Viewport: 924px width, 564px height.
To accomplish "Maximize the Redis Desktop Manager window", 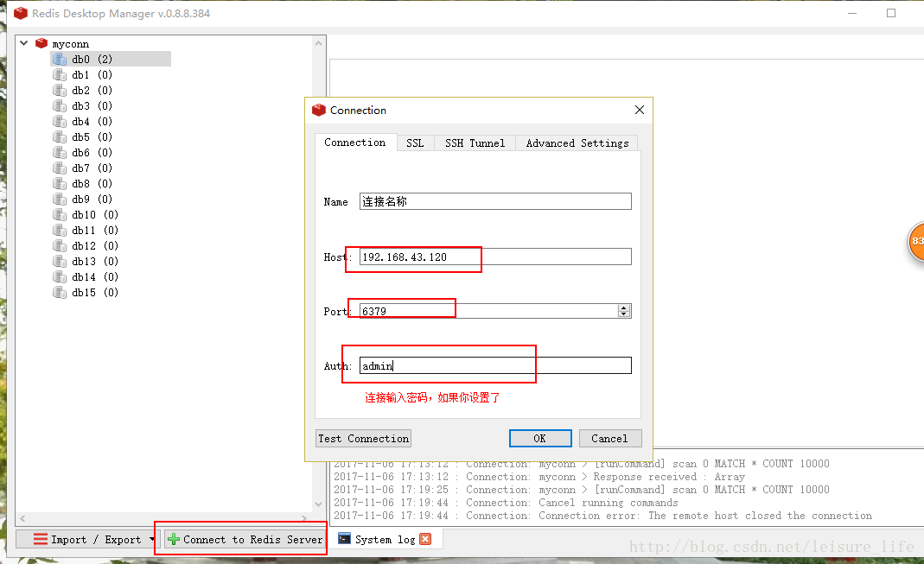I will pyautogui.click(x=891, y=13).
